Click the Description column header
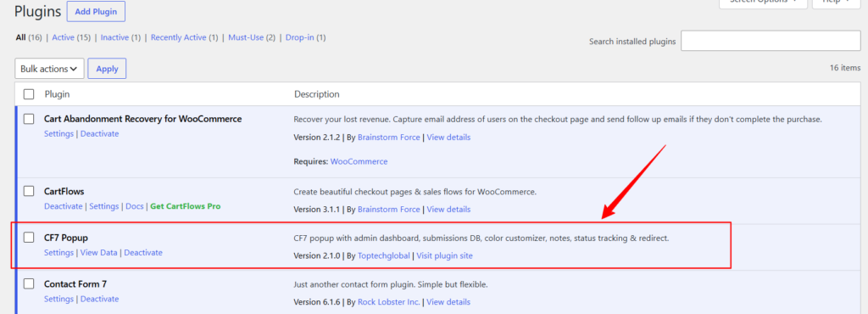868x314 pixels. 317,94
